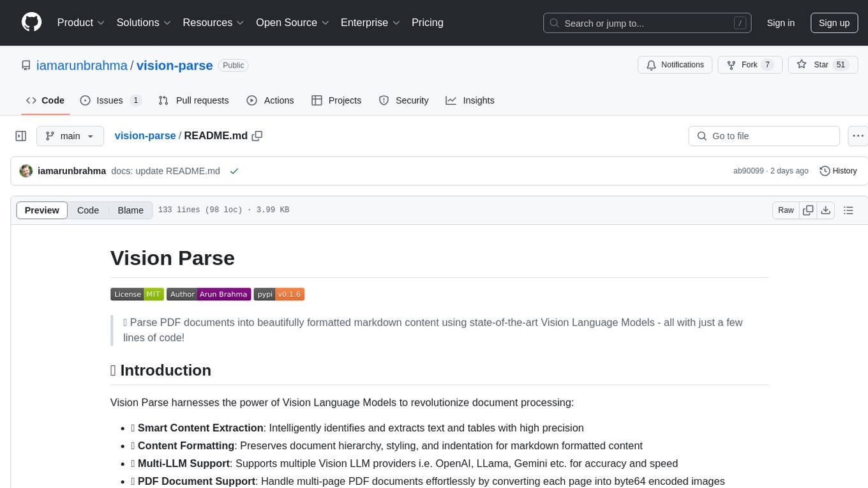
Task: Expand the file tree side panel
Action: [x=21, y=136]
